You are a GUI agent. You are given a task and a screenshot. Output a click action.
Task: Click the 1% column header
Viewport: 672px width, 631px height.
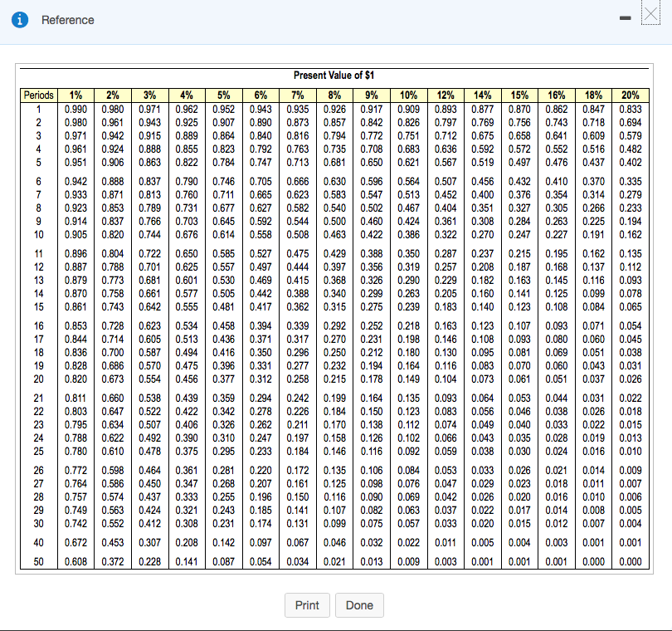tap(75, 93)
